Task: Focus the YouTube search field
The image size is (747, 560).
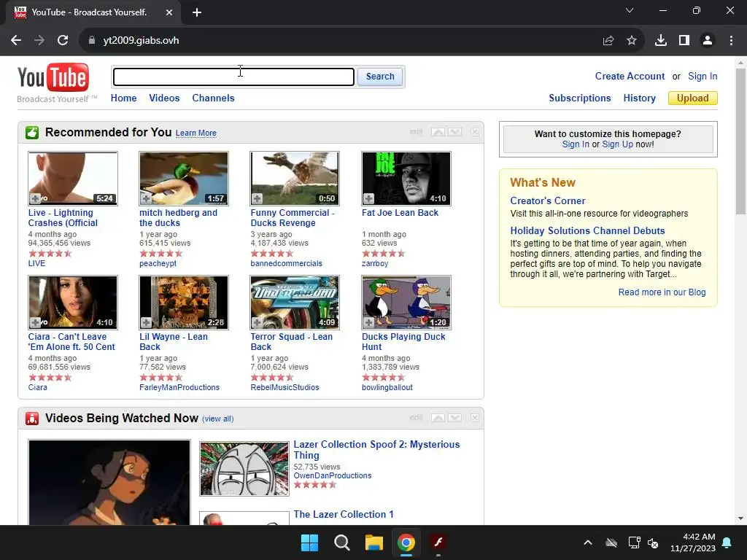Action: click(x=234, y=77)
